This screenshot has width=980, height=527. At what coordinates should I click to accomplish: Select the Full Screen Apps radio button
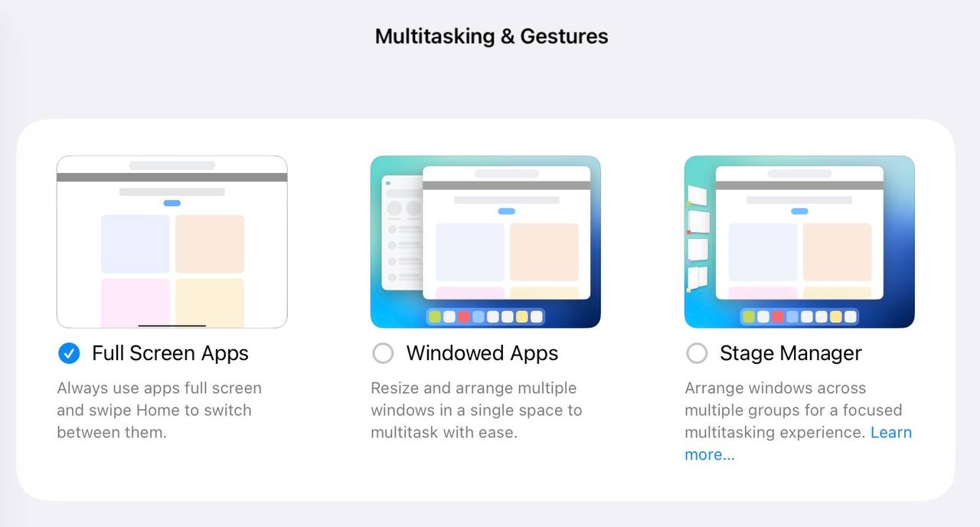tap(69, 353)
